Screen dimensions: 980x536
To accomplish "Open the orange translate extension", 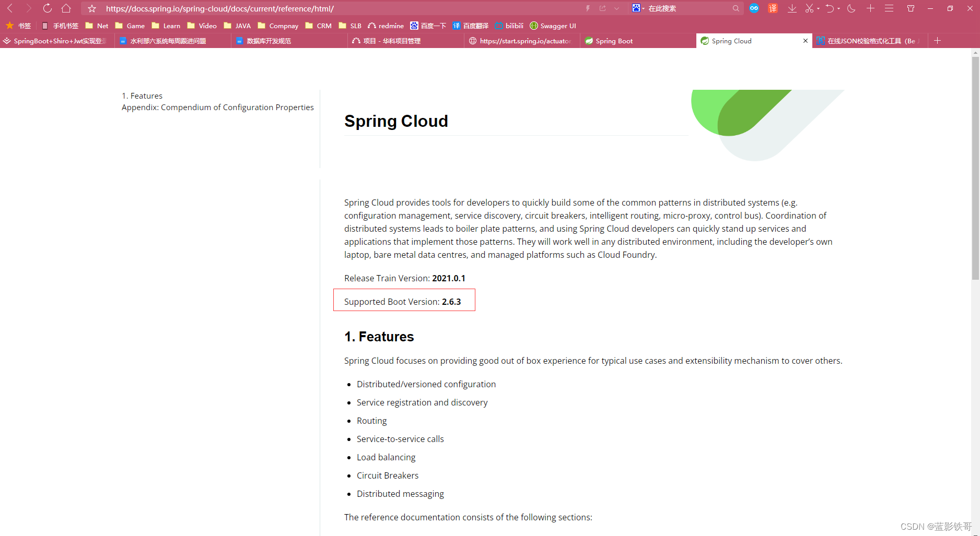I will (773, 8).
